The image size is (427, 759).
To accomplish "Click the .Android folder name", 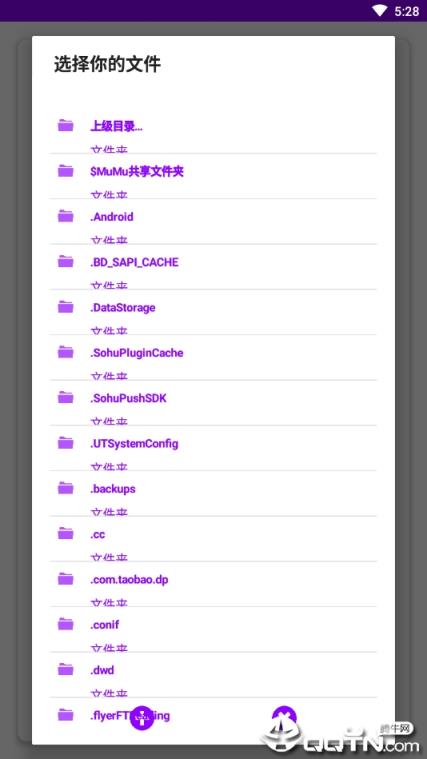I will tap(112, 217).
